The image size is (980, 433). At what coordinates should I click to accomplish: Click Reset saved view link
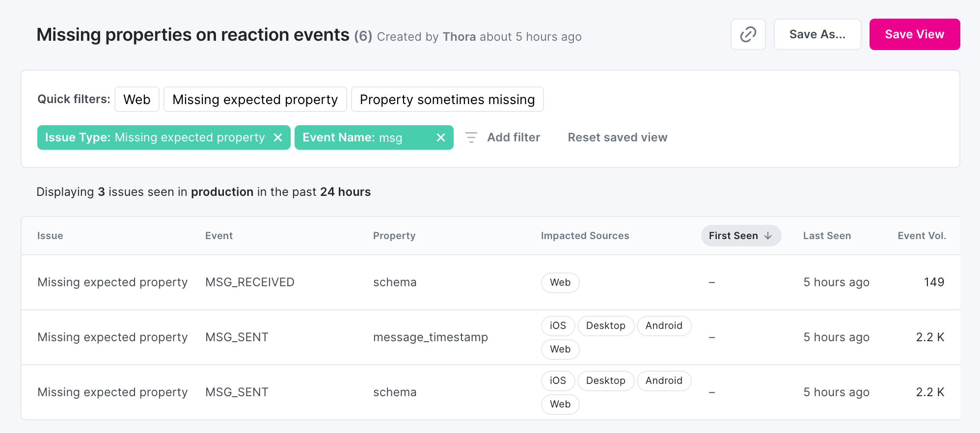pyautogui.click(x=617, y=137)
